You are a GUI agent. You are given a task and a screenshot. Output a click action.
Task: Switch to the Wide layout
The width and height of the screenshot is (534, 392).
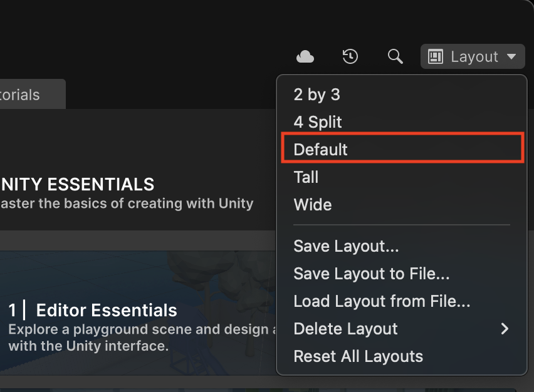pyautogui.click(x=312, y=205)
